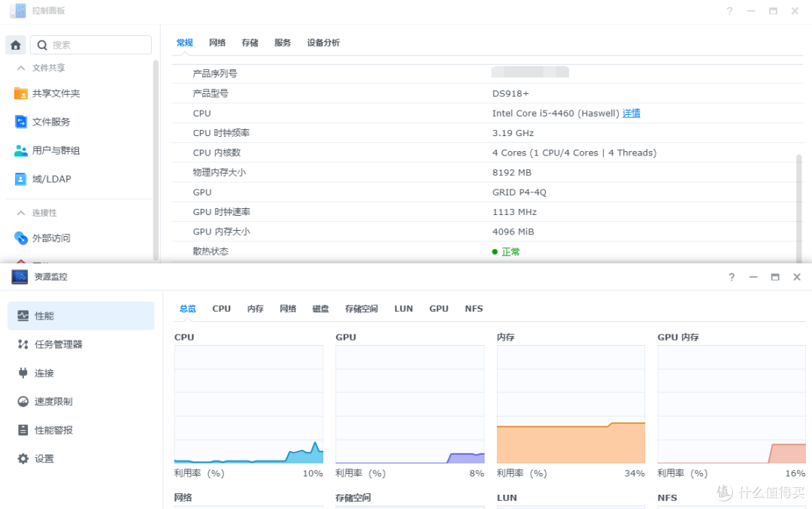
Task: Switch to Device Analytics tab (设备分析)
Action: 323,42
